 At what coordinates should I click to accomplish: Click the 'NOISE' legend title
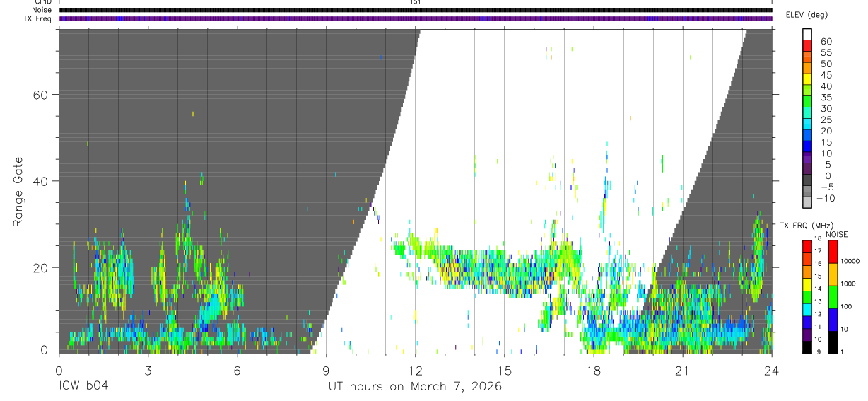coord(837,234)
